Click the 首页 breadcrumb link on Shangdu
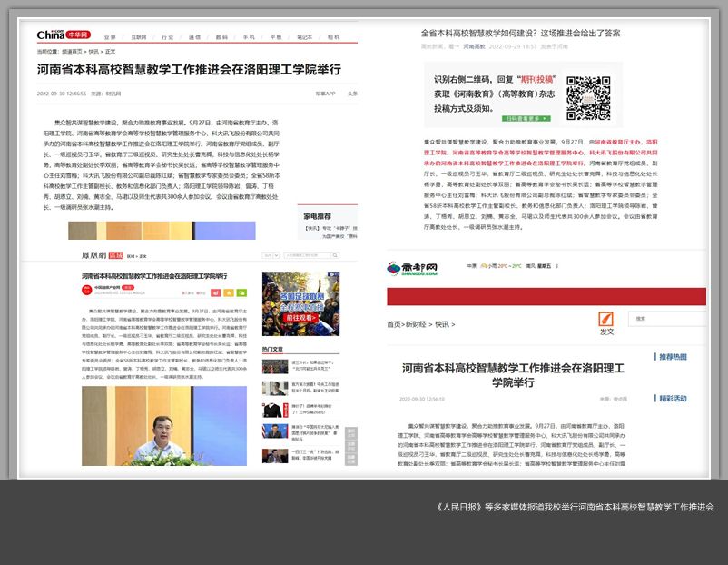728x565 pixels. [x=393, y=323]
